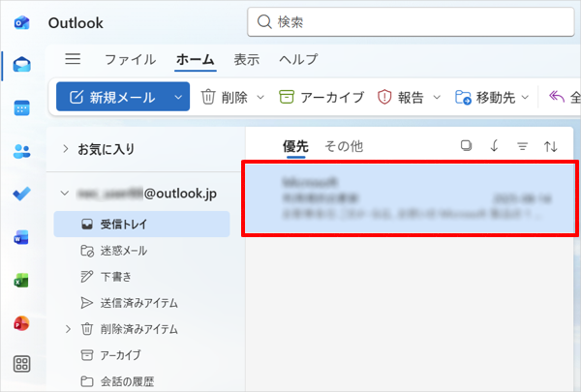Toggle the hamburger navigation pane button
Screen dimensions: 581x392
click(73, 59)
